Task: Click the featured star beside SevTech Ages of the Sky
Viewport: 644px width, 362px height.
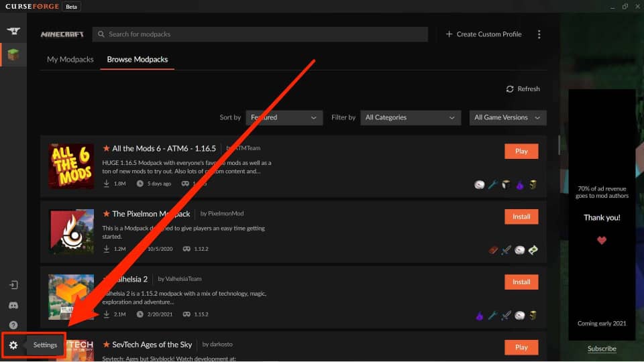Action: click(x=107, y=345)
